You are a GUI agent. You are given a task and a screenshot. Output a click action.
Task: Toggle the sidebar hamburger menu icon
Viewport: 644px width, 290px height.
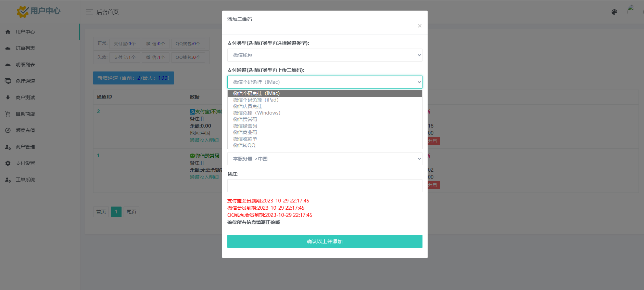tap(89, 12)
